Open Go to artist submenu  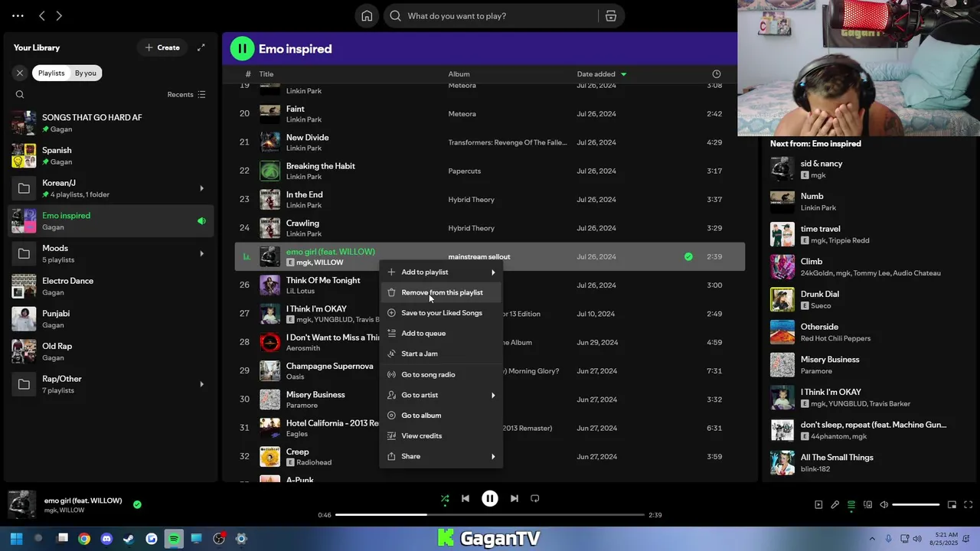point(441,395)
